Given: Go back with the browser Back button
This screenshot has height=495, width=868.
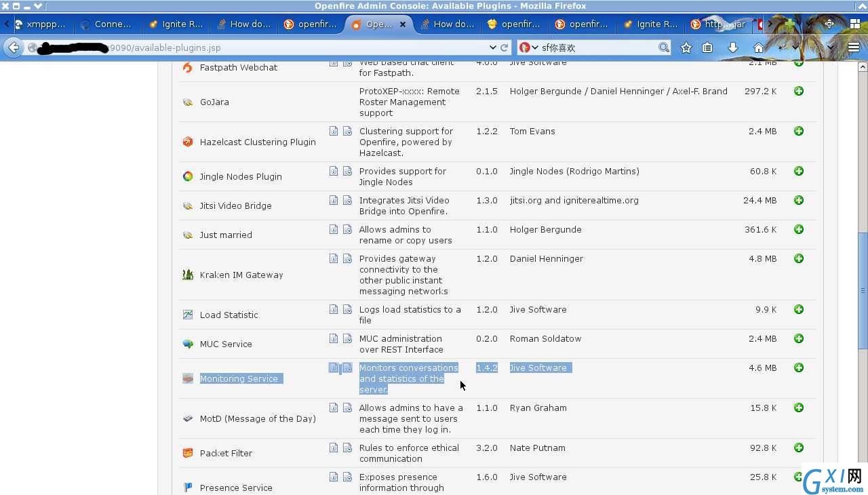Looking at the screenshot, I should [14, 47].
